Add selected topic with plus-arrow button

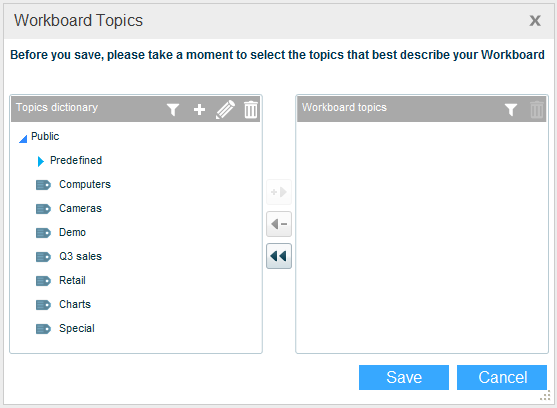coord(279,192)
